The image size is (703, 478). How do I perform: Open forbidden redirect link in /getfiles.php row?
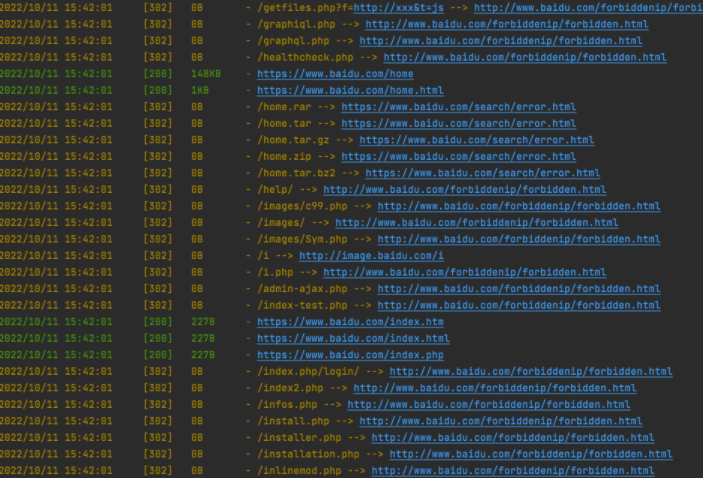tap(588, 8)
